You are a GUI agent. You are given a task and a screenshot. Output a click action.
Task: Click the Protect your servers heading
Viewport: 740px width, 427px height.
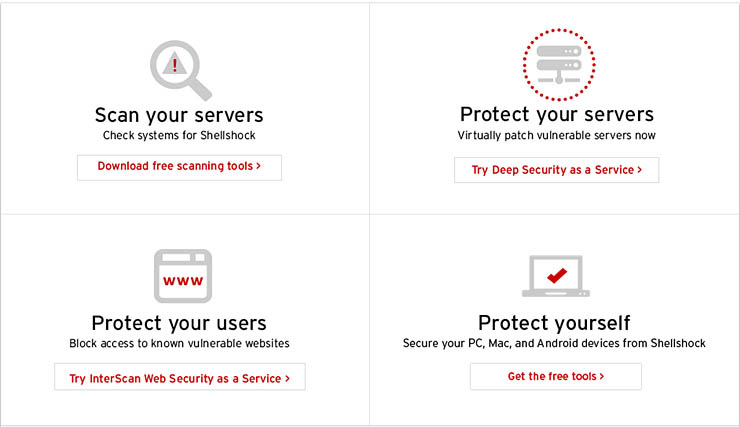tap(556, 114)
